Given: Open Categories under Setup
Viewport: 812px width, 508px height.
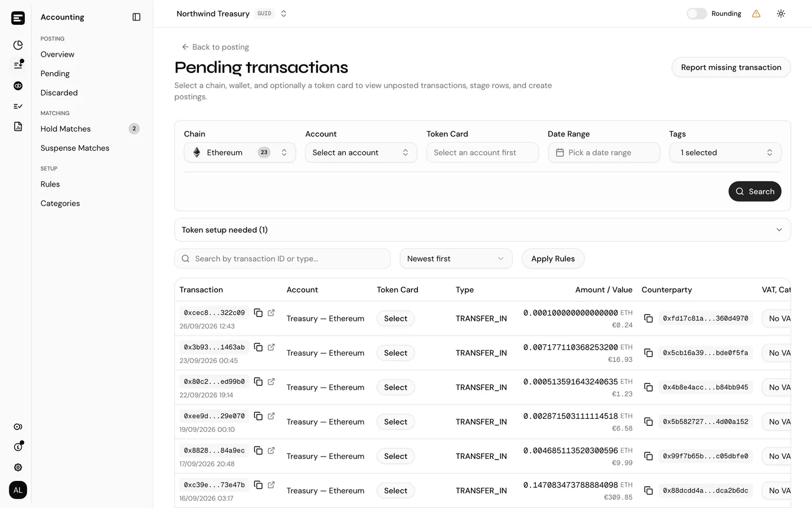Looking at the screenshot, I should (x=60, y=203).
